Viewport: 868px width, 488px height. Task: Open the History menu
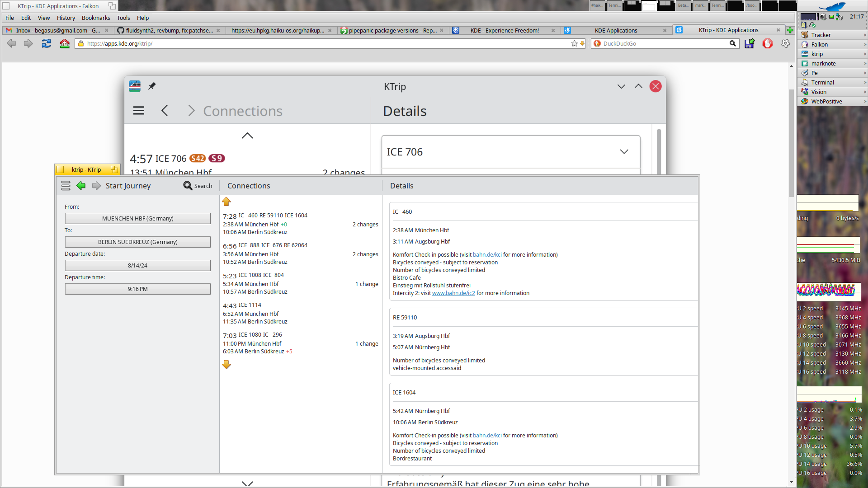click(66, 18)
